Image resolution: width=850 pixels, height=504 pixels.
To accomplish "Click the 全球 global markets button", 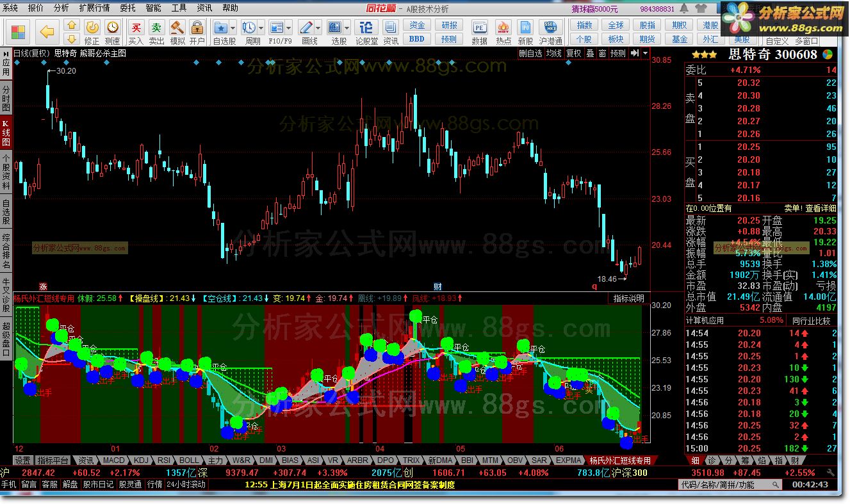I will tap(616, 25).
